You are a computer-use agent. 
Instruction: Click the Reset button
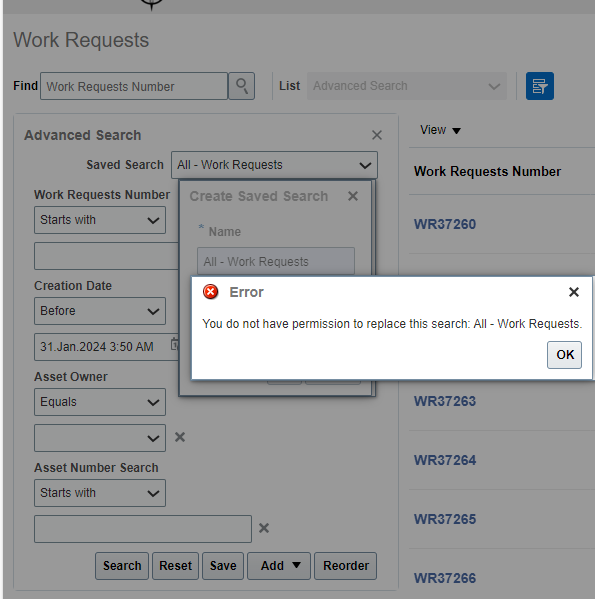pos(175,566)
